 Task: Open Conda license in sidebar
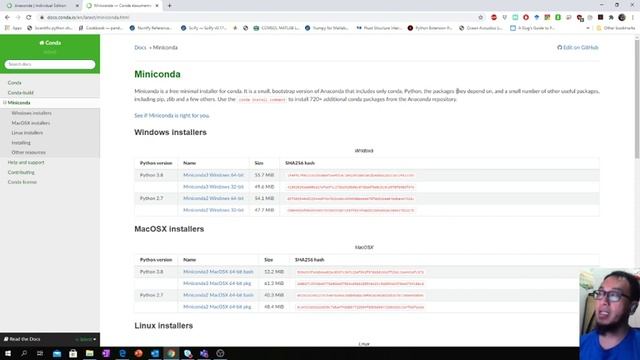pos(22,182)
